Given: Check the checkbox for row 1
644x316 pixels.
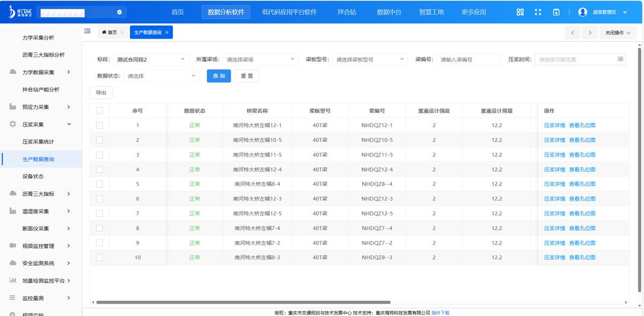Looking at the screenshot, I should pyautogui.click(x=99, y=125).
